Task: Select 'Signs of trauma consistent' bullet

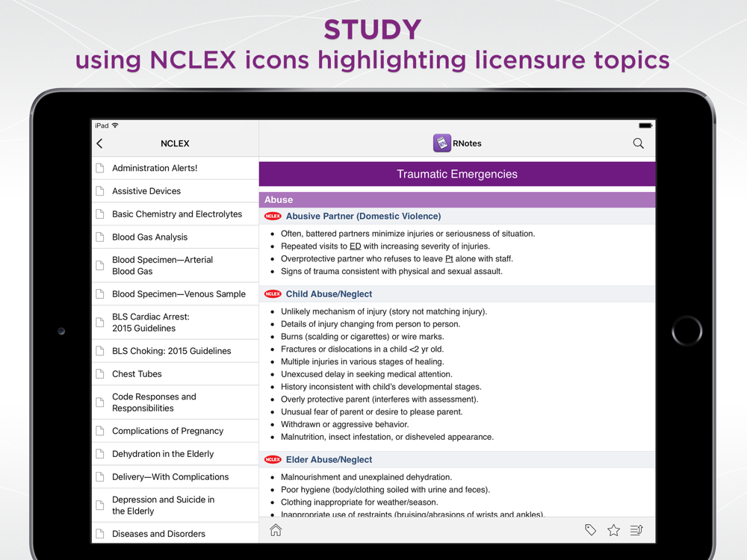Action: [391, 272]
